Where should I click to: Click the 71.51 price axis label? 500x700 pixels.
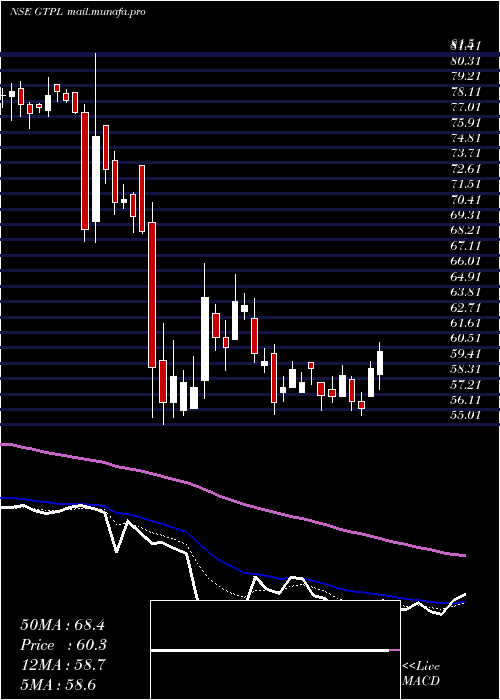pos(466,184)
